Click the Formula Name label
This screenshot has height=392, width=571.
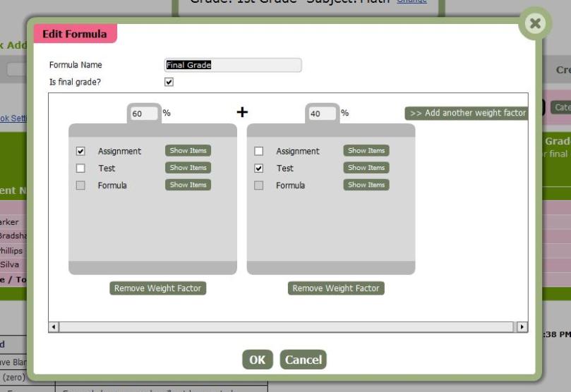tap(76, 65)
